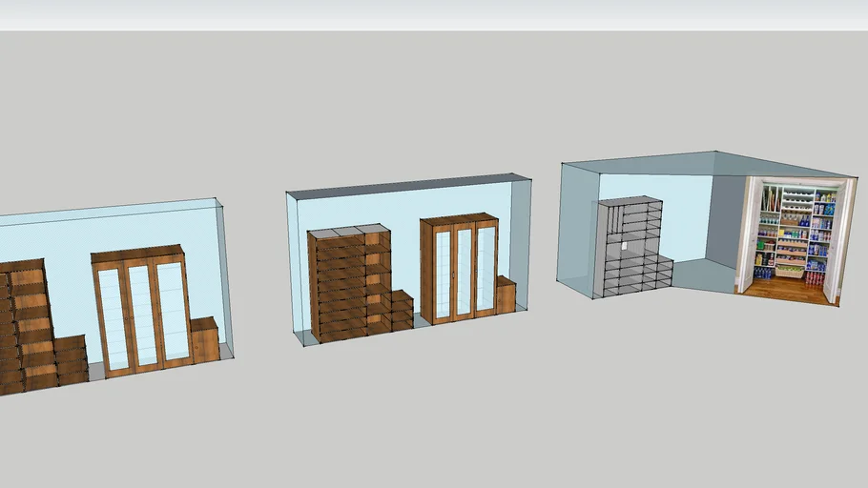
Task: Click the dark top edge of middle wall
Action: [410, 185]
